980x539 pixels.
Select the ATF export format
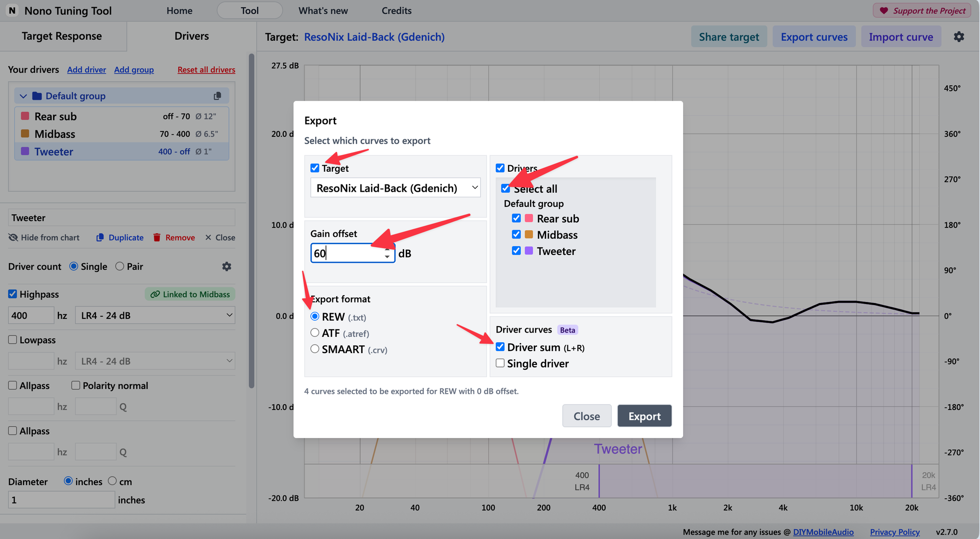315,333
